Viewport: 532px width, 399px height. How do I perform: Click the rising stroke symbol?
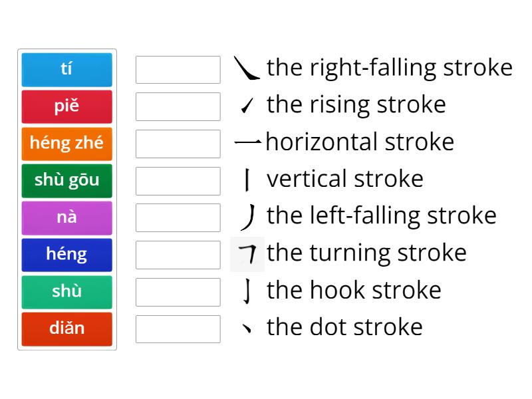tap(247, 104)
